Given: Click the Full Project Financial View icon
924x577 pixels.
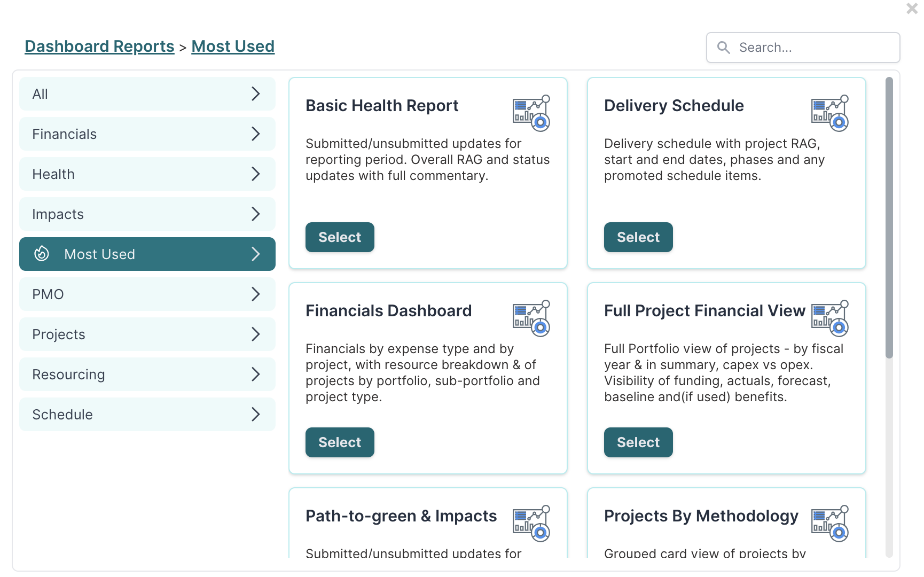Looking at the screenshot, I should (830, 318).
